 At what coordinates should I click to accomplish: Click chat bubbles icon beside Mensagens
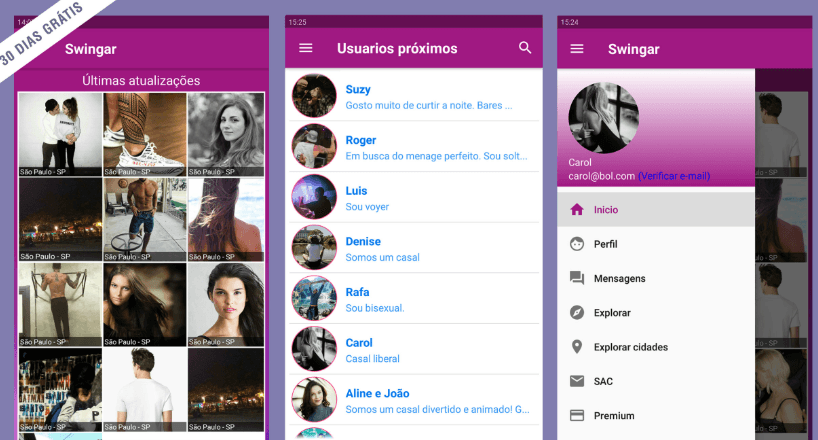[576, 278]
